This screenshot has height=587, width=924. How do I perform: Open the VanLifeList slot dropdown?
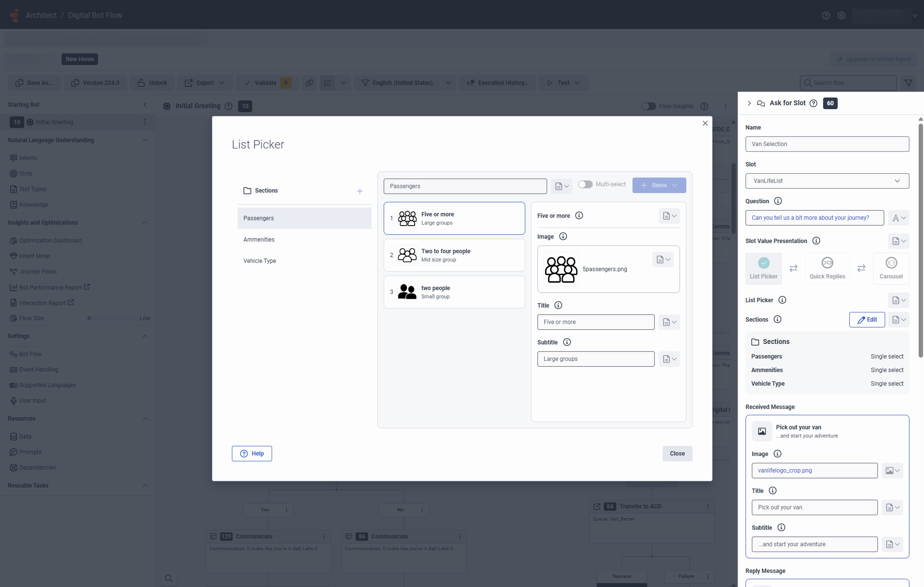pyautogui.click(x=827, y=180)
